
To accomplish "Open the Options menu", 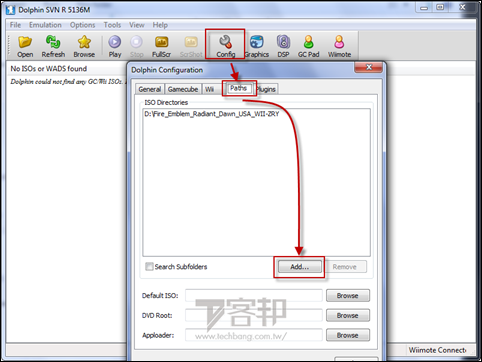I will point(82,25).
